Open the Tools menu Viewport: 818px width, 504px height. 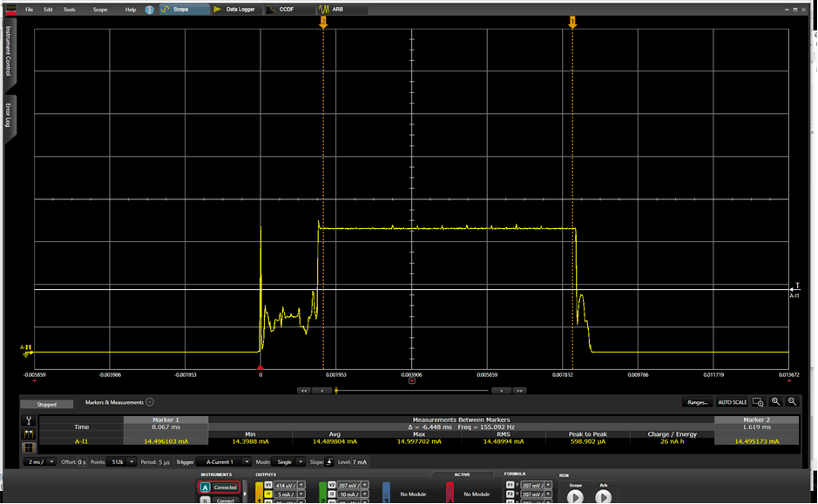tap(69, 10)
